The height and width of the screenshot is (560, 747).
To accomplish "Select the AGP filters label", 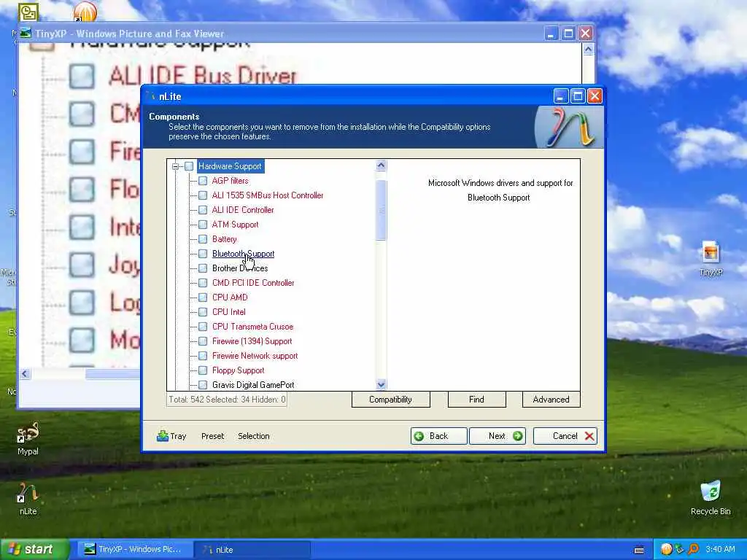I will click(230, 181).
